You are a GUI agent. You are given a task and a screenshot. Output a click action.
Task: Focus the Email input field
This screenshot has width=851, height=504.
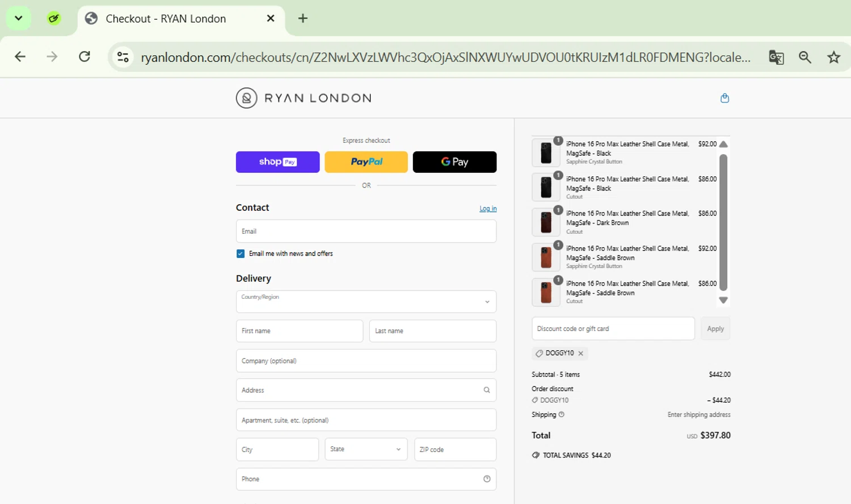[x=366, y=231]
